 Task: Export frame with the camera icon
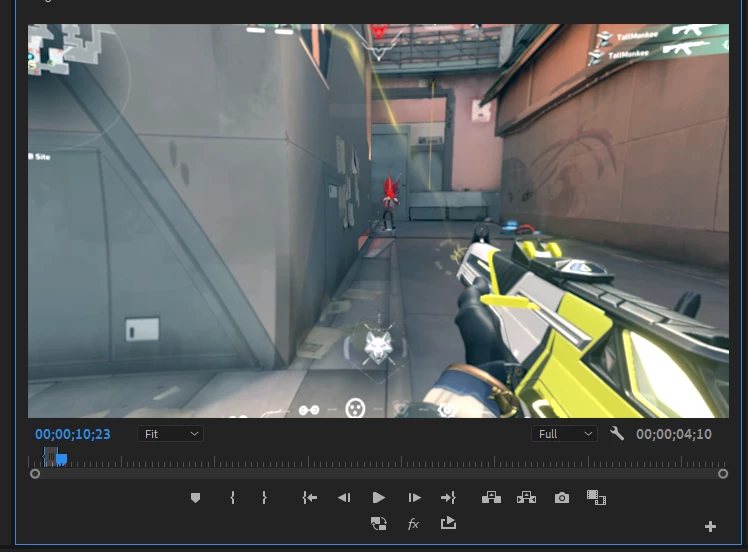tap(562, 498)
